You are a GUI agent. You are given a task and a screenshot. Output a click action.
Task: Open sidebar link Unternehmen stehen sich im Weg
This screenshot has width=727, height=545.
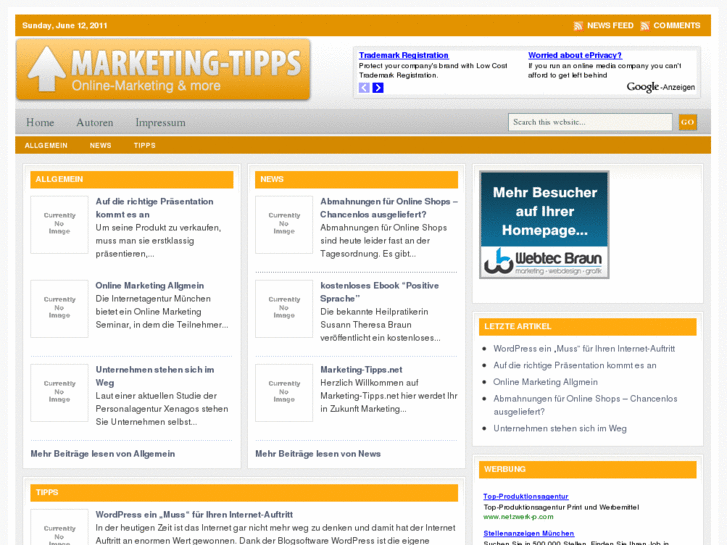pos(560,429)
